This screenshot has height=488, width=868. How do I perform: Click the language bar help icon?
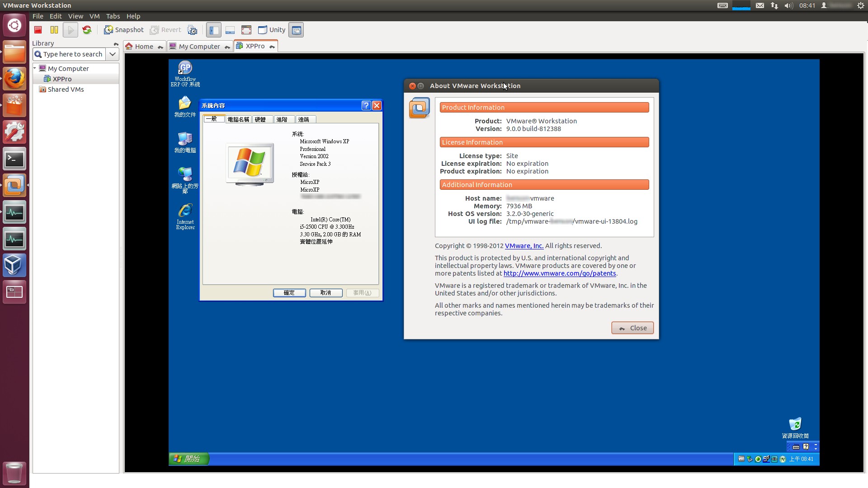pos(806,447)
